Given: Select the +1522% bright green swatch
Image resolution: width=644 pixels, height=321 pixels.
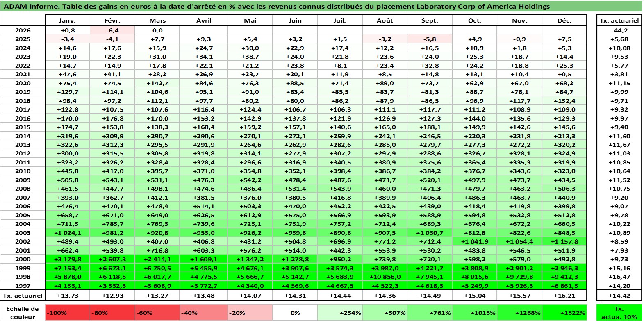Looking at the screenshot, I should click(x=564, y=312).
